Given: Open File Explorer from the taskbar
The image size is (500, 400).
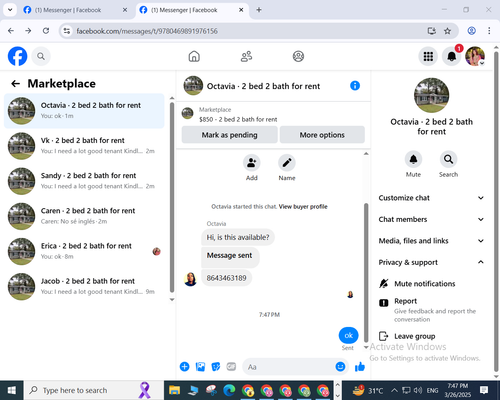Looking at the screenshot, I should (x=174, y=390).
